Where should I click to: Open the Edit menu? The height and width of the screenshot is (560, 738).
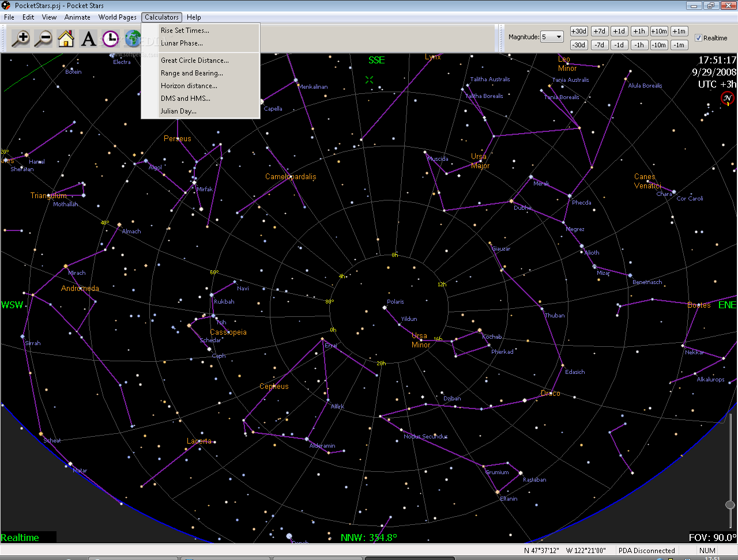point(28,17)
